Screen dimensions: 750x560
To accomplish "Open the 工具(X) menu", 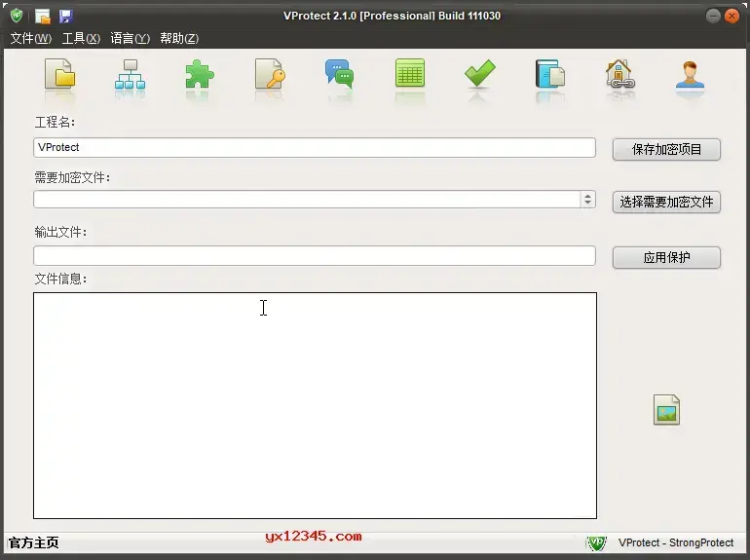I will tap(81, 38).
